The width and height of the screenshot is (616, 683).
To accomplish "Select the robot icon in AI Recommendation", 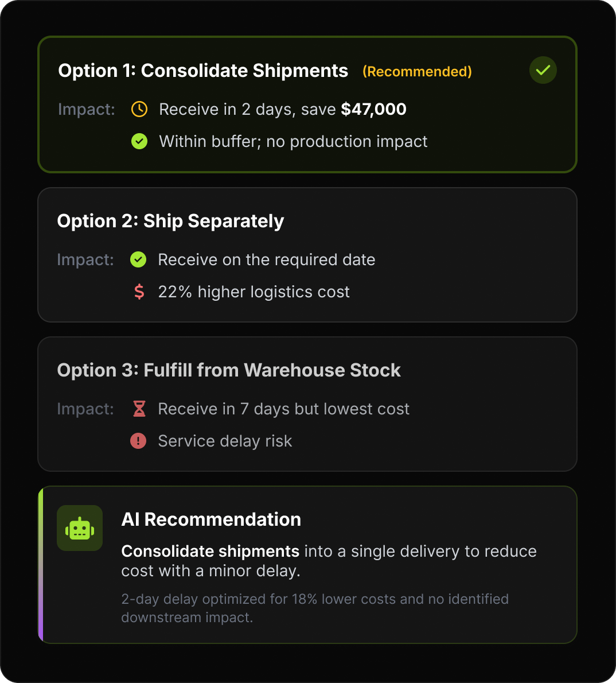I will click(80, 528).
